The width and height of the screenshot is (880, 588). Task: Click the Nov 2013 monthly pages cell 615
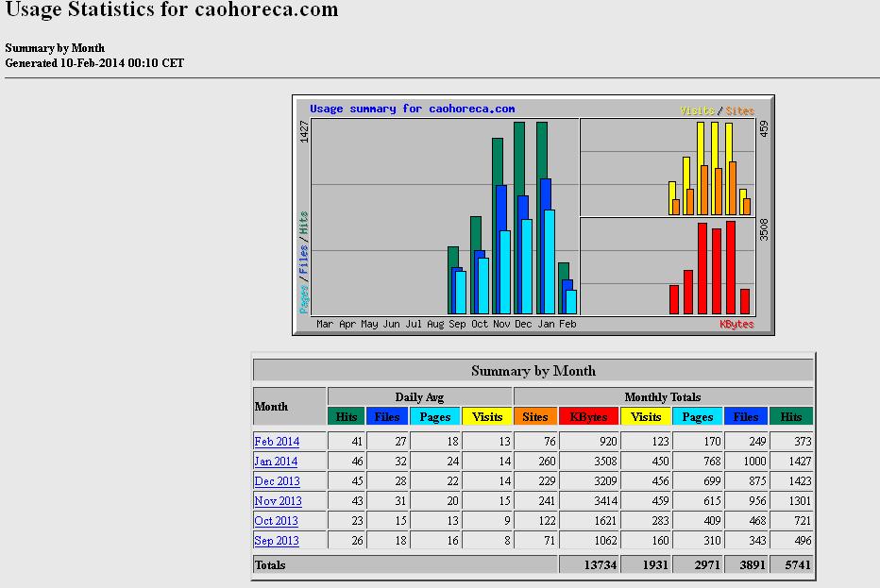[698, 501]
